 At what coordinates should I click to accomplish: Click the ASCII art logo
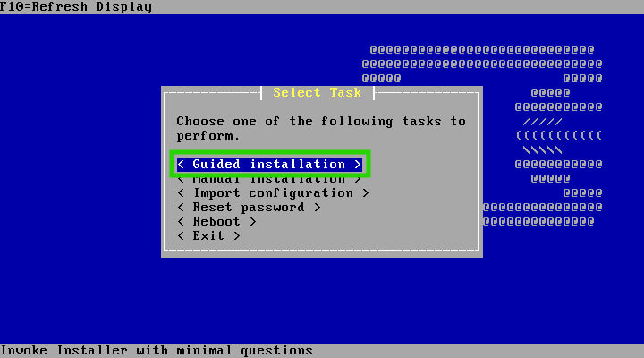click(x=543, y=136)
